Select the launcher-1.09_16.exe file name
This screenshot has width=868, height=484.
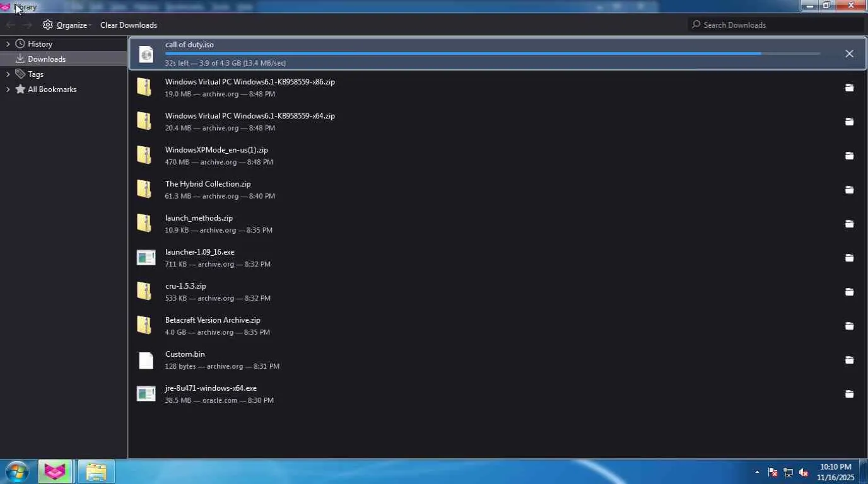click(200, 252)
